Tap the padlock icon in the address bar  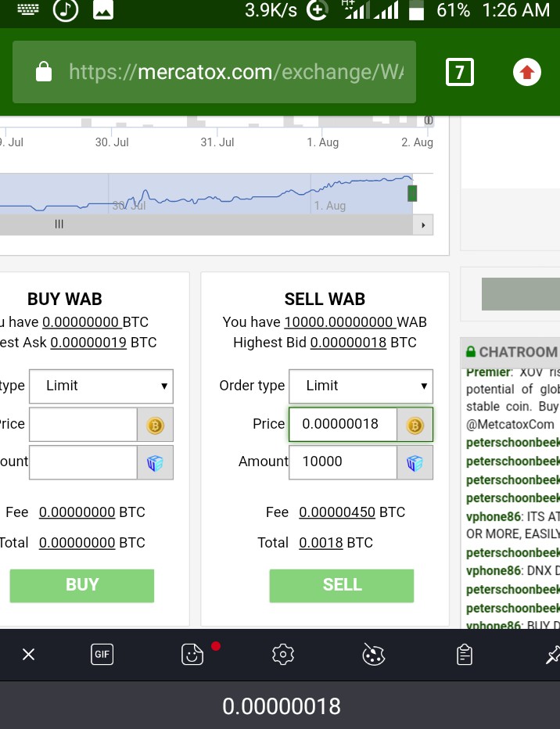[44, 72]
